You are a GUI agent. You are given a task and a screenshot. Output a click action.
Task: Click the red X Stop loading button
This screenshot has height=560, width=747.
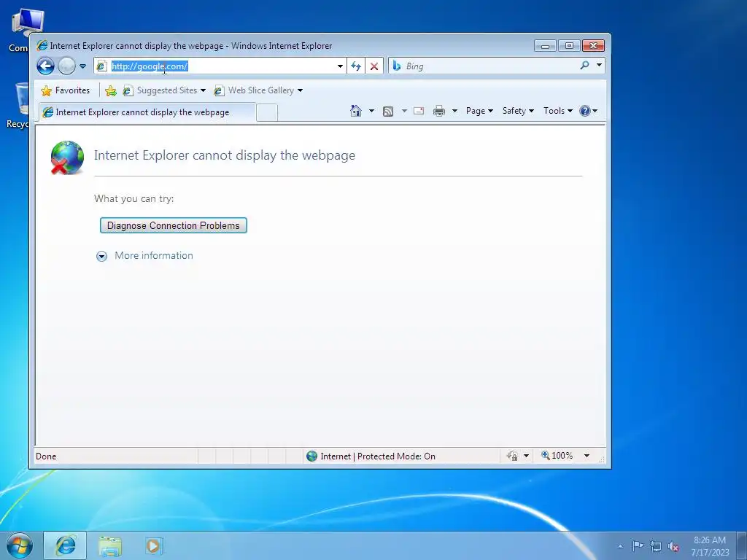(374, 66)
